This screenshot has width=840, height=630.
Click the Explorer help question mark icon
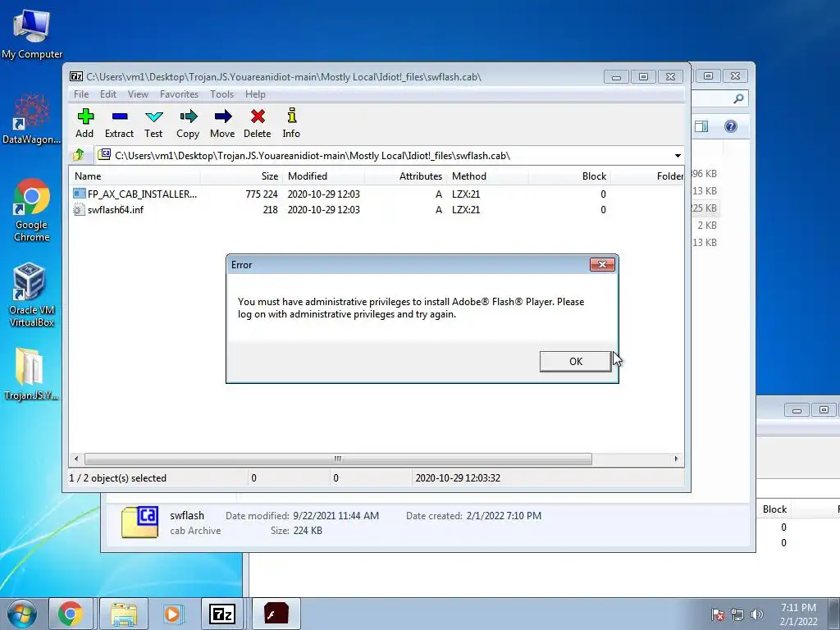731,126
